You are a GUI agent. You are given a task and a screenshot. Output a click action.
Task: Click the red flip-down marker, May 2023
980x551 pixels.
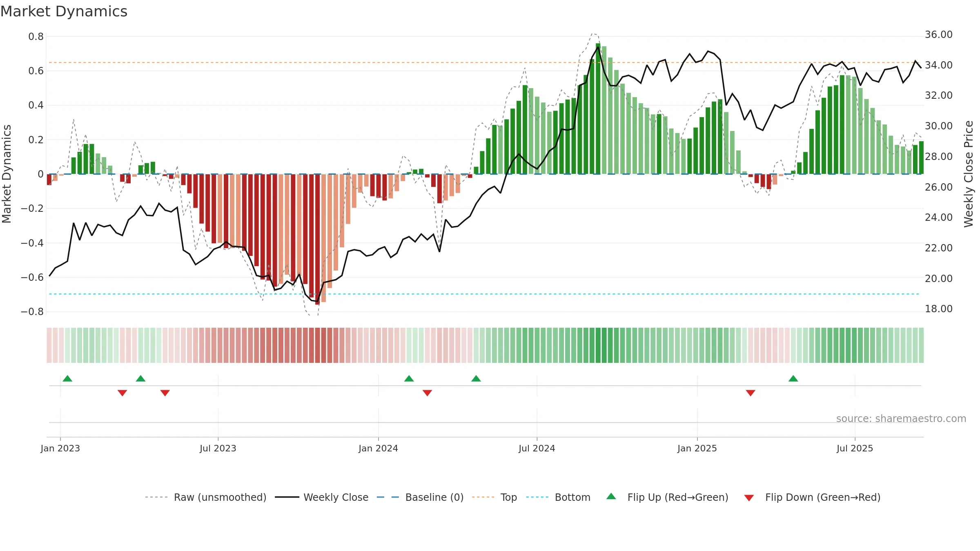pos(165,393)
